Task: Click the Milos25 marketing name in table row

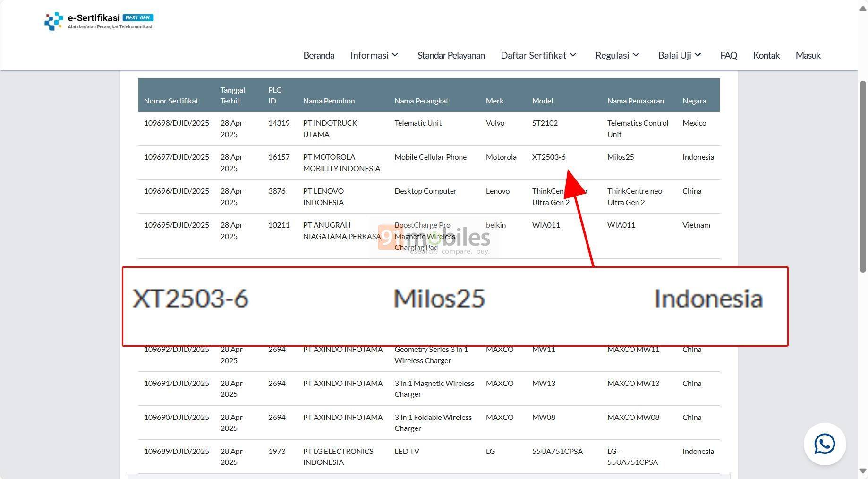Action: point(620,157)
